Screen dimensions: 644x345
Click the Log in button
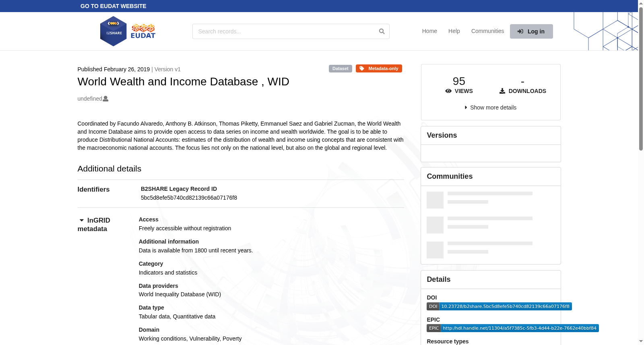coord(531,31)
